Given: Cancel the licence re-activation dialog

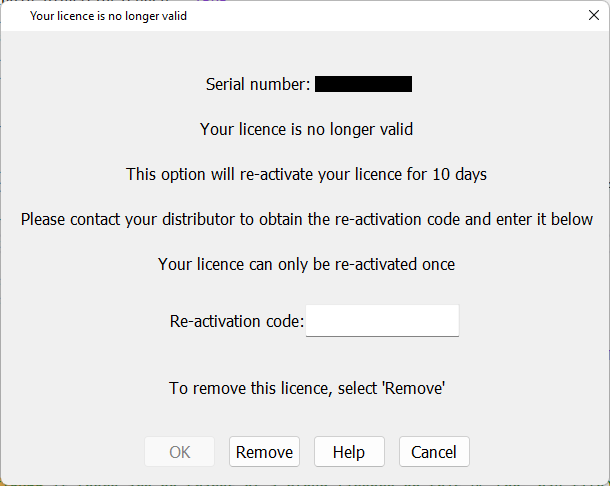Looking at the screenshot, I should click(434, 451).
